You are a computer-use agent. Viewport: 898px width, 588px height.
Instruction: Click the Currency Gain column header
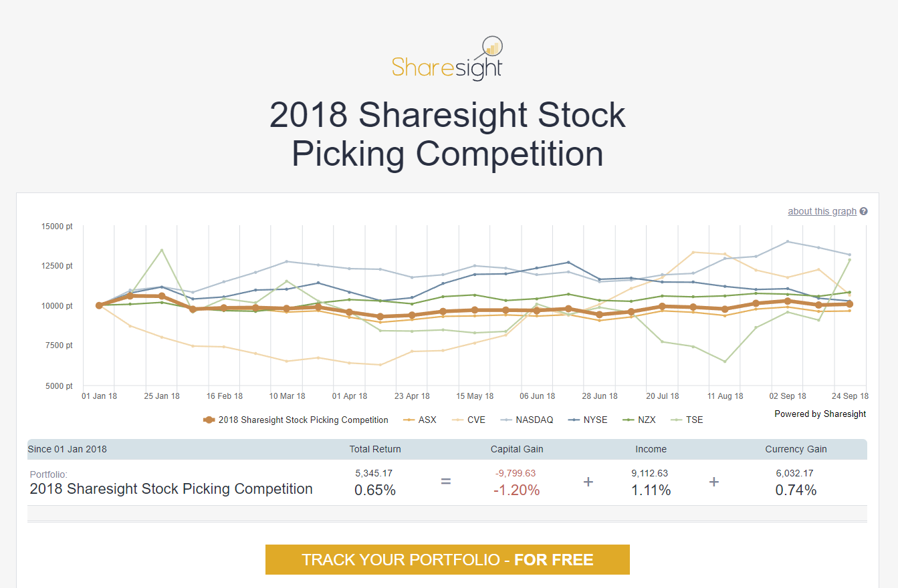click(796, 449)
